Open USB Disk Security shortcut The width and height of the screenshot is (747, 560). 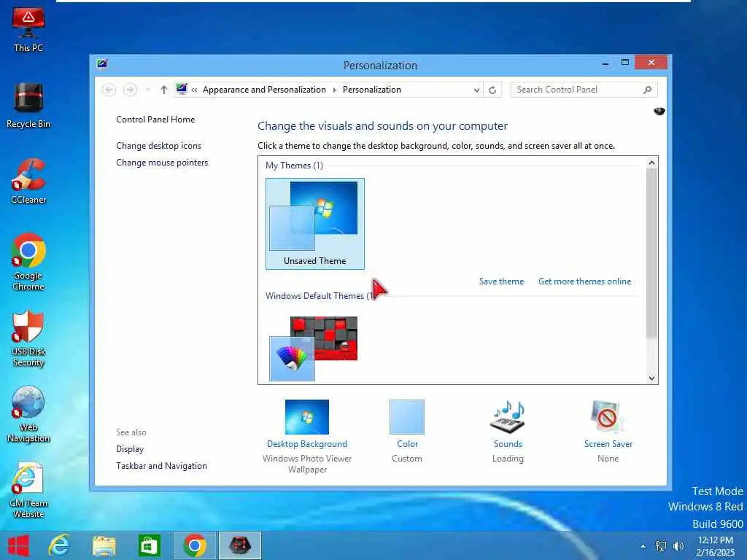click(x=28, y=338)
